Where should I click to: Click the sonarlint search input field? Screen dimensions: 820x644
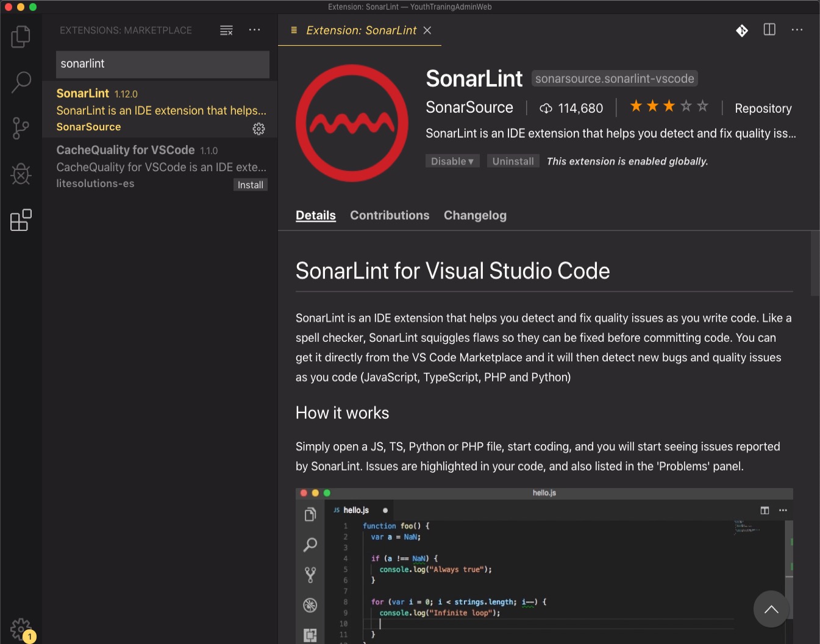pyautogui.click(x=162, y=63)
